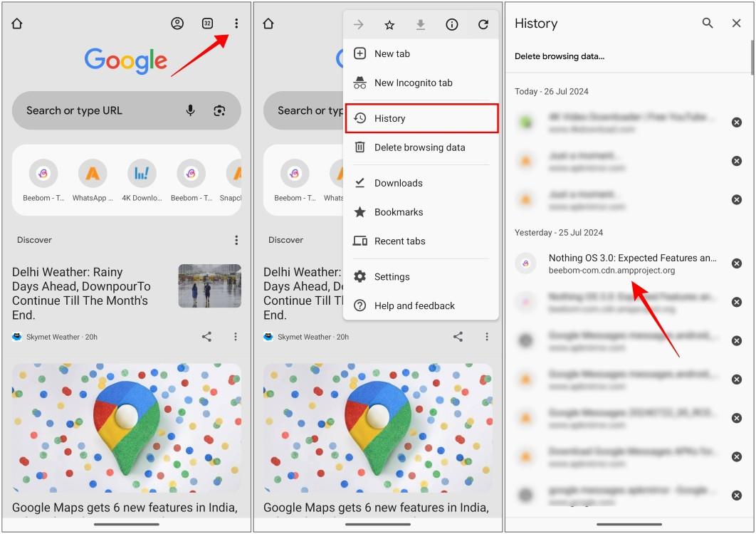Viewport: 756px width, 534px height.
Task: Tap the forward arrow in the overflow menu
Action: (x=358, y=25)
